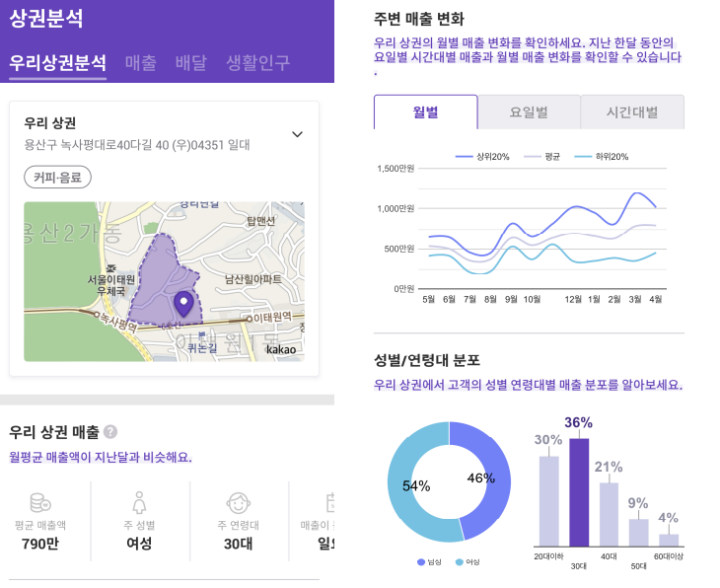The width and height of the screenshot is (720, 588).
Task: Toggle the 평균 legend entry in chart
Action: pyautogui.click(x=542, y=157)
